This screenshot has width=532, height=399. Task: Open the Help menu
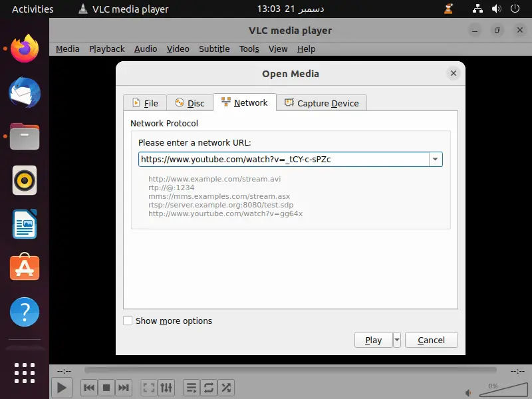[306, 49]
